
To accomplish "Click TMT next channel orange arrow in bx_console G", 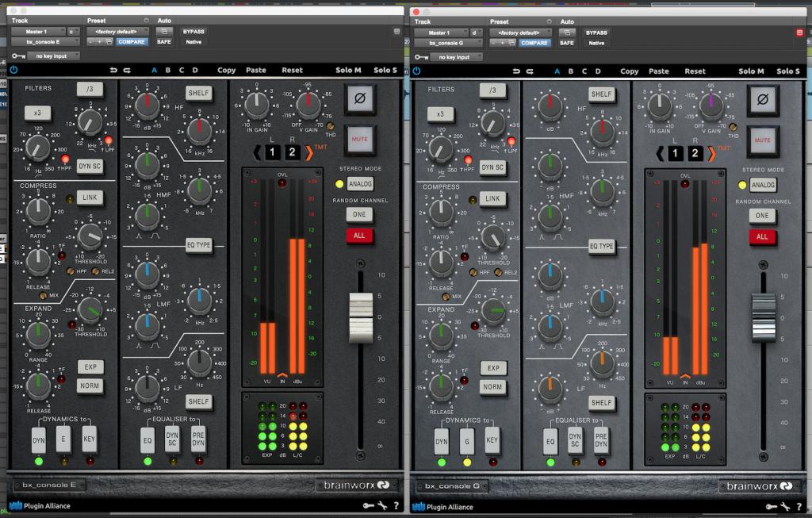I will (x=712, y=153).
